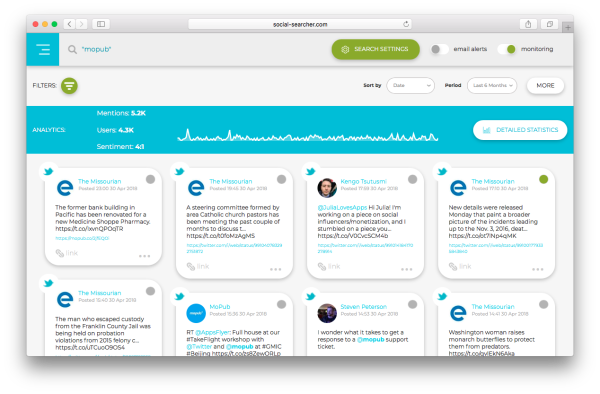Toggle green status dot on top-right Missourian post

click(543, 179)
